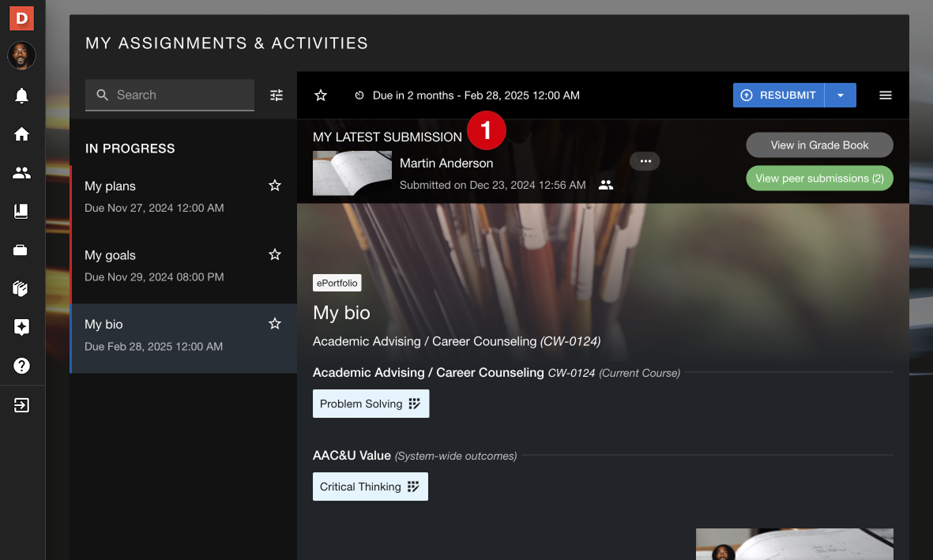Open the sparkle badge sidebar icon
This screenshot has width=933, height=560.
(21, 327)
